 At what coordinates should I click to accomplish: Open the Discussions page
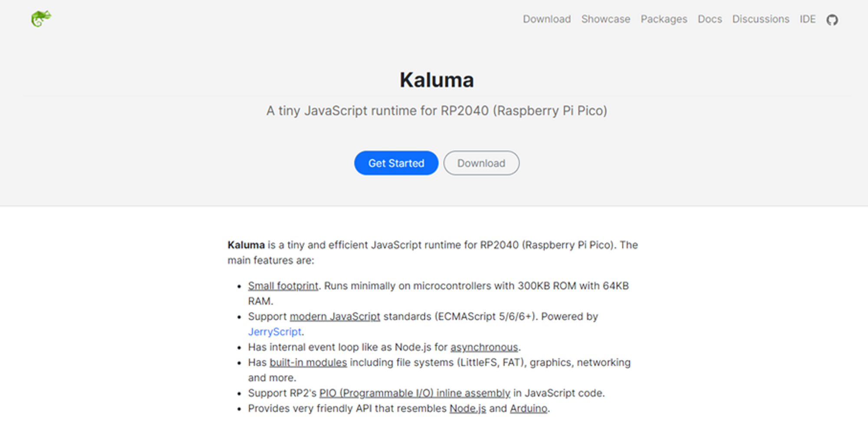point(760,19)
